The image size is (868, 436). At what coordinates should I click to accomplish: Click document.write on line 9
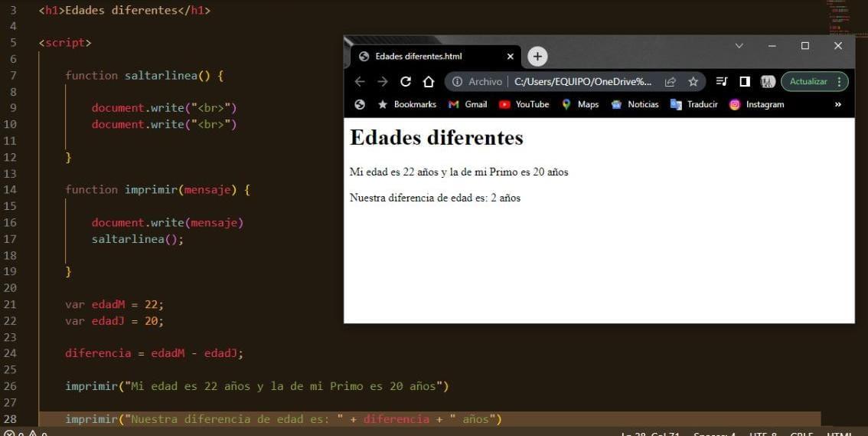coord(164,107)
